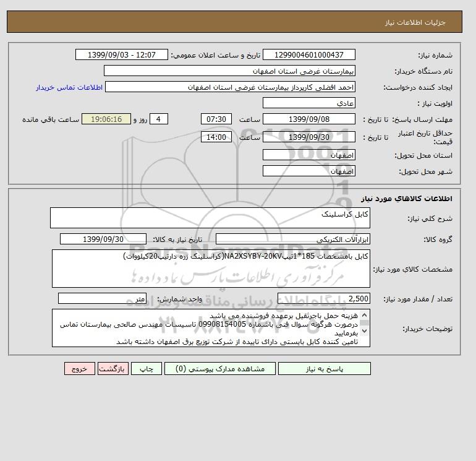Open مشاهده مدارک پیوستی (0) button

click(x=220, y=369)
